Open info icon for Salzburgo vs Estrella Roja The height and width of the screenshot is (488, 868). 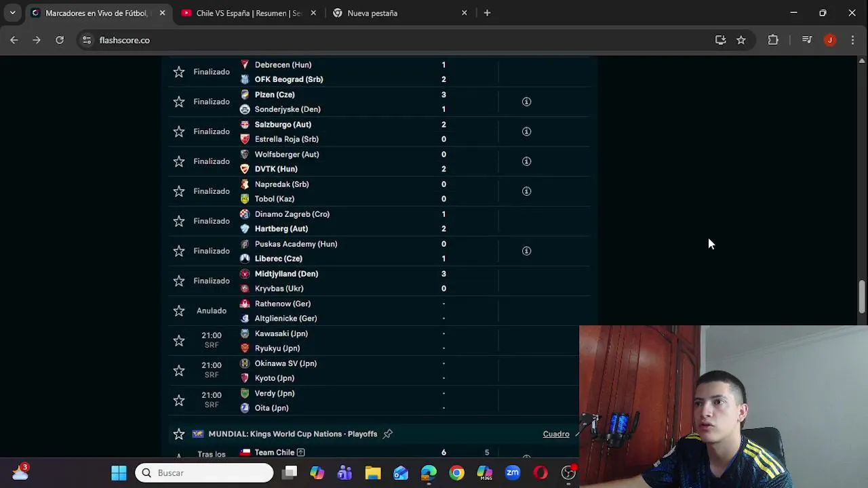pyautogui.click(x=526, y=131)
